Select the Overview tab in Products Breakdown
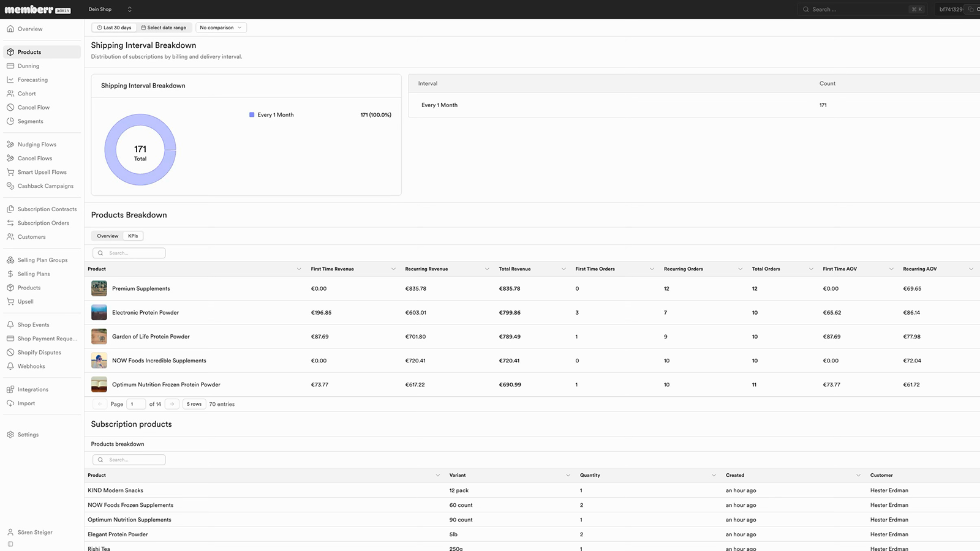The width and height of the screenshot is (980, 551). point(108,236)
